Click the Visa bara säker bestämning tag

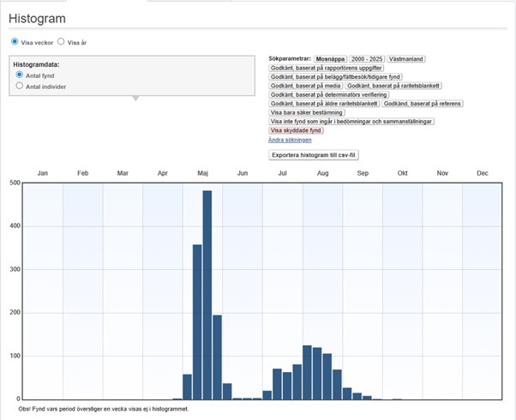tap(307, 112)
